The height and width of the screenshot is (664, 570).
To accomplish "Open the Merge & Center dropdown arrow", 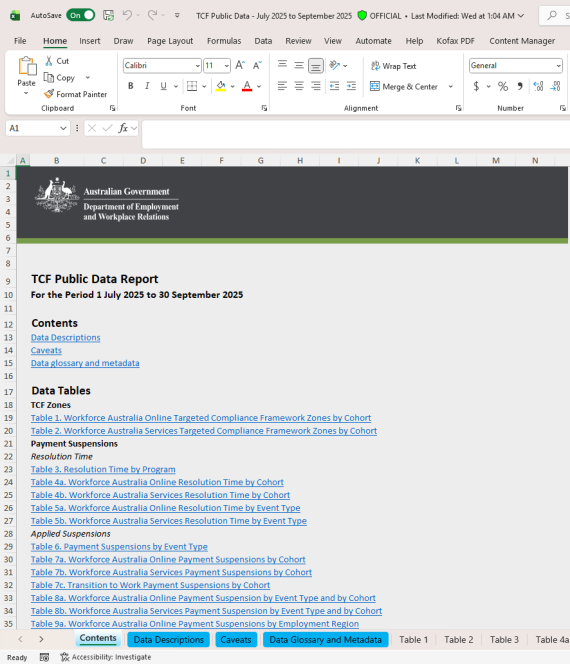I will click(451, 86).
